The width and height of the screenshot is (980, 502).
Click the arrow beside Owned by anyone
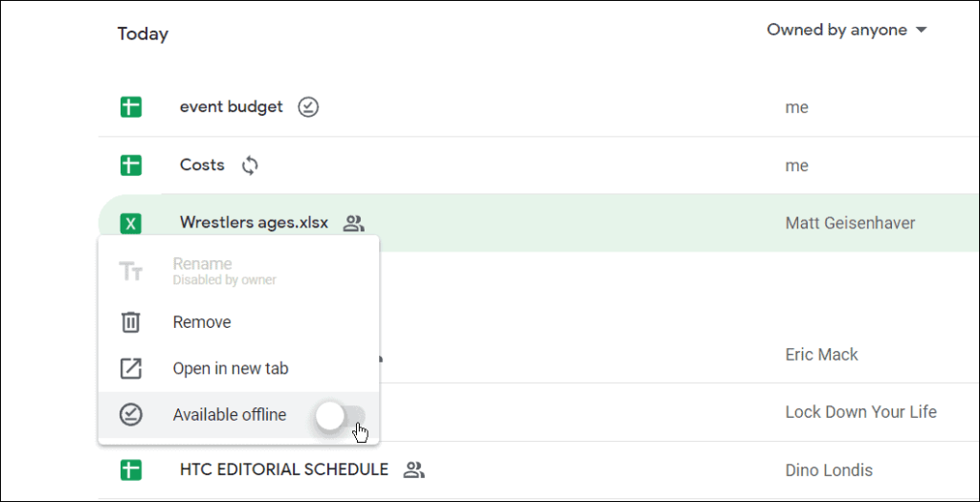tap(921, 30)
